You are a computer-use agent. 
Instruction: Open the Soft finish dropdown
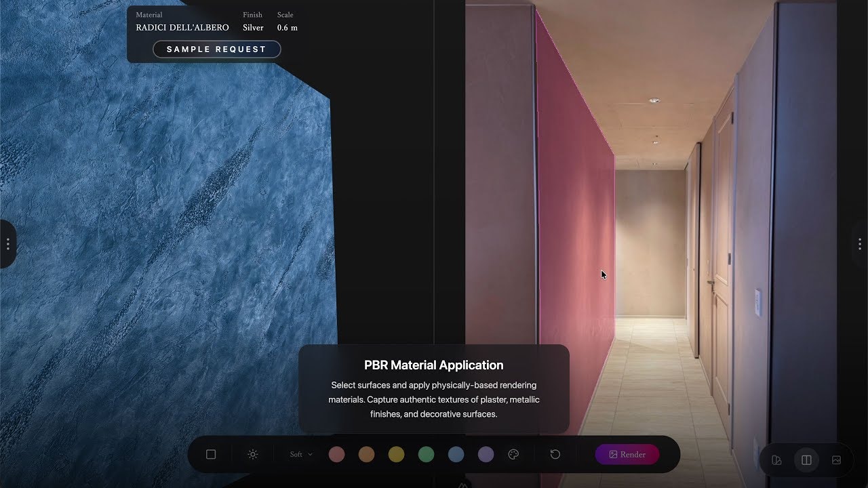coord(299,454)
